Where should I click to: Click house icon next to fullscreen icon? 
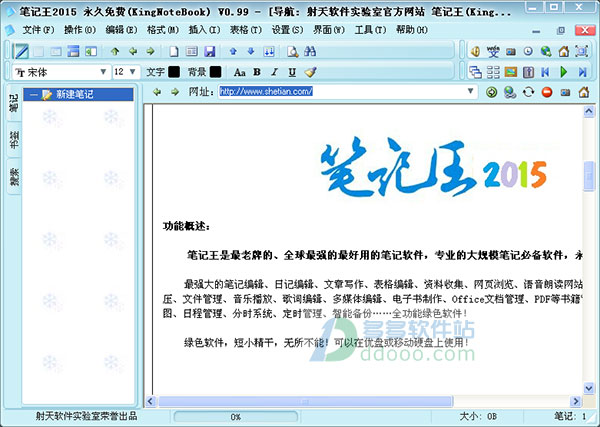point(564,51)
